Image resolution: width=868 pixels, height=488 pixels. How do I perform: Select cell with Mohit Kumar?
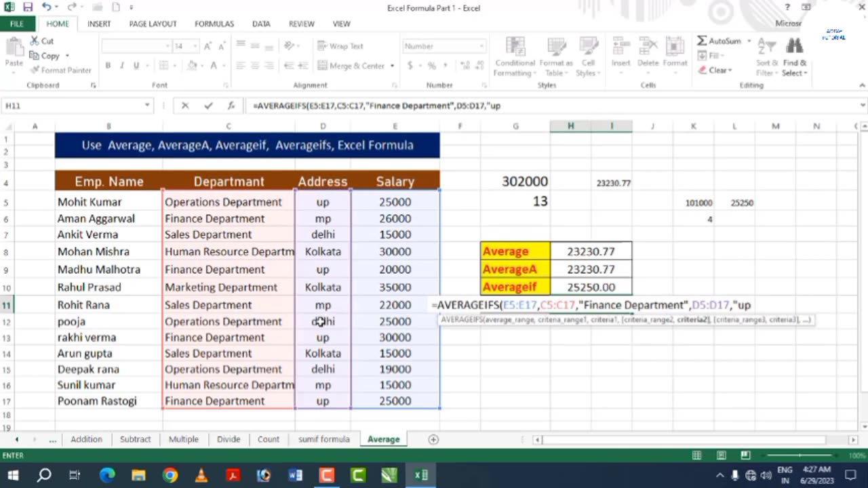coord(108,202)
